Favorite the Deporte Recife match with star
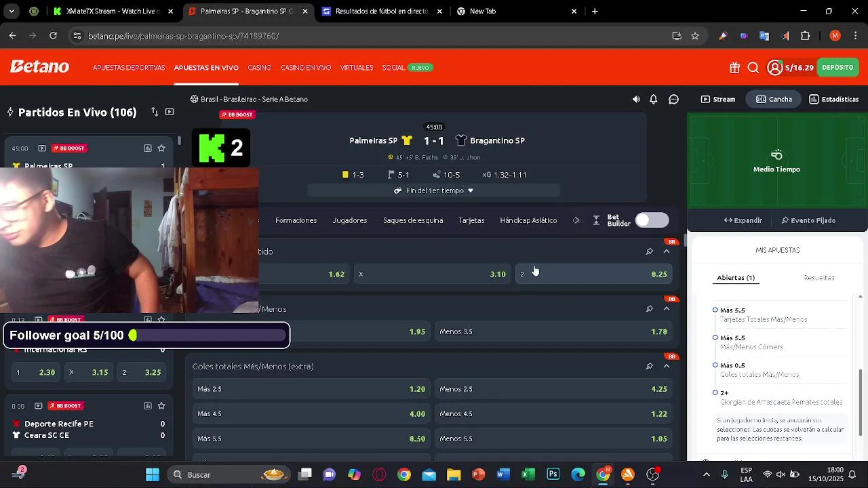868x488 pixels. pos(161,406)
